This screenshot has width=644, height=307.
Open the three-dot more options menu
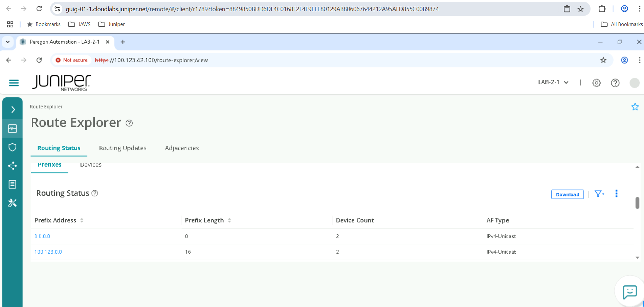click(616, 194)
